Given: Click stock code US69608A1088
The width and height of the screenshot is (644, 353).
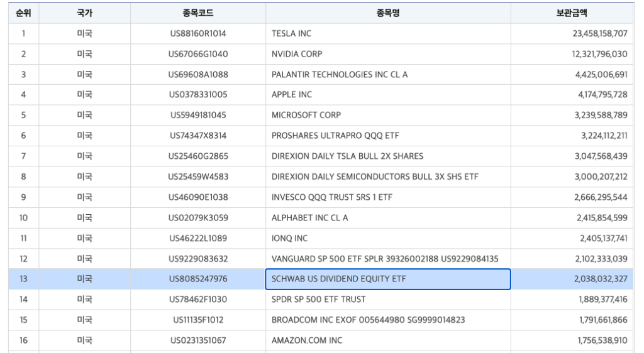Looking at the screenshot, I should [x=198, y=75].
